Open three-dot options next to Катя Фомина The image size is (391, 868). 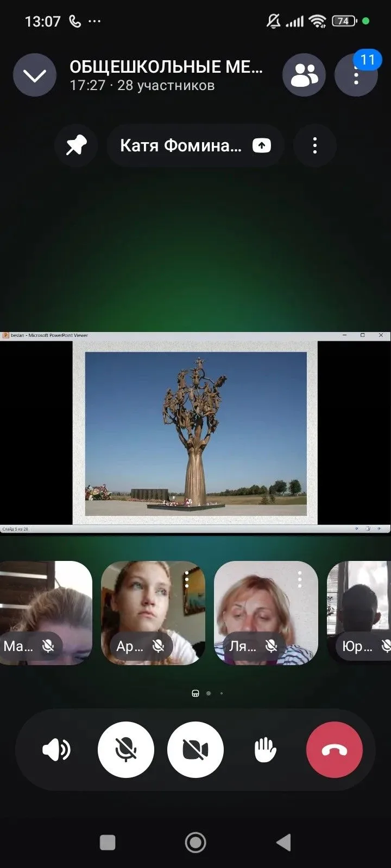click(315, 145)
